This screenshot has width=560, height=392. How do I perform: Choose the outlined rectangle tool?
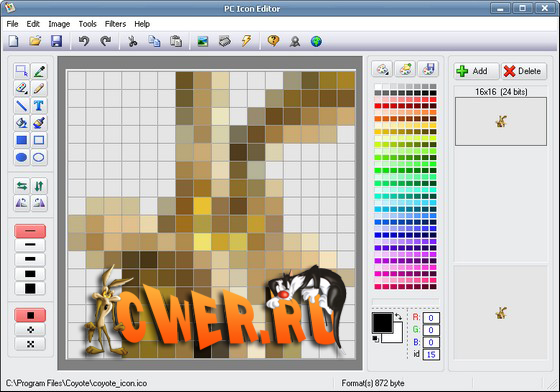tap(39, 140)
